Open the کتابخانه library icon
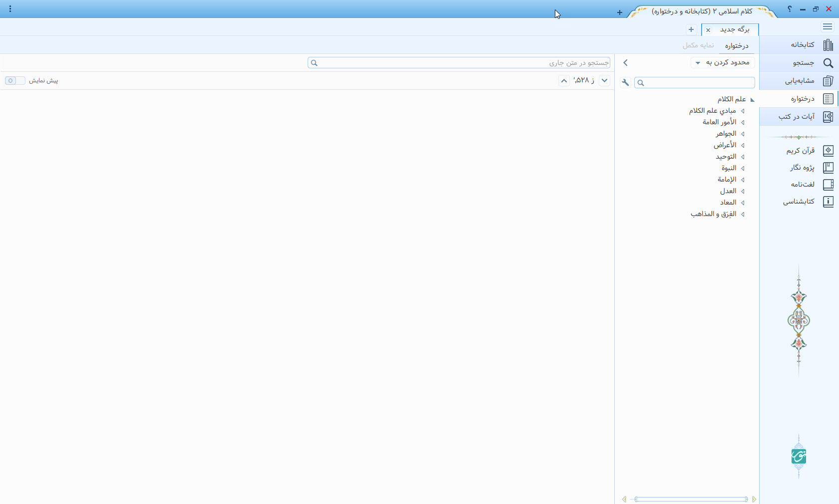Screen dimensions: 839x504 click(x=828, y=45)
